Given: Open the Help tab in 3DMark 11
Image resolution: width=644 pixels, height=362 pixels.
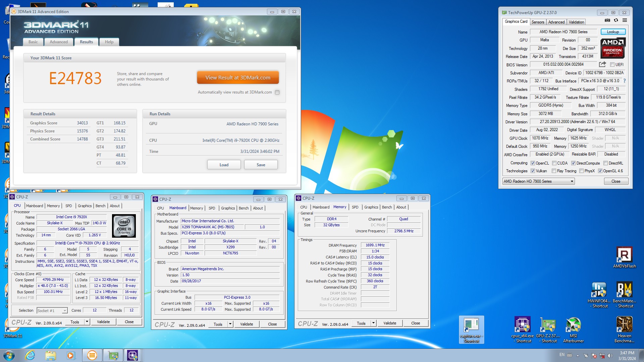Looking at the screenshot, I should (109, 42).
